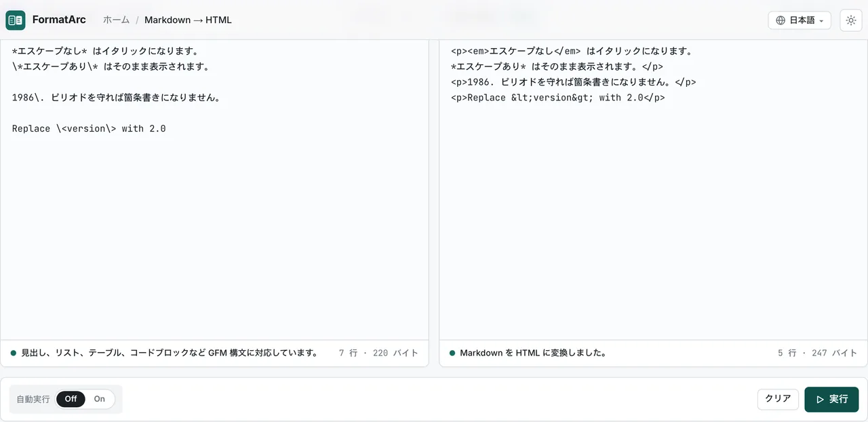Click Markdown → HTML breadcrumb title

coord(188,20)
